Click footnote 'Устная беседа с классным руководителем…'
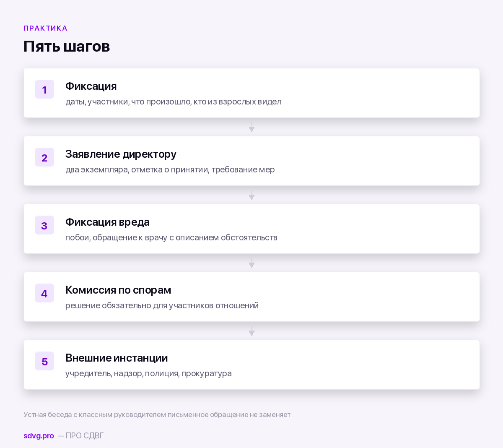Image resolution: width=503 pixels, height=448 pixels. (157, 414)
